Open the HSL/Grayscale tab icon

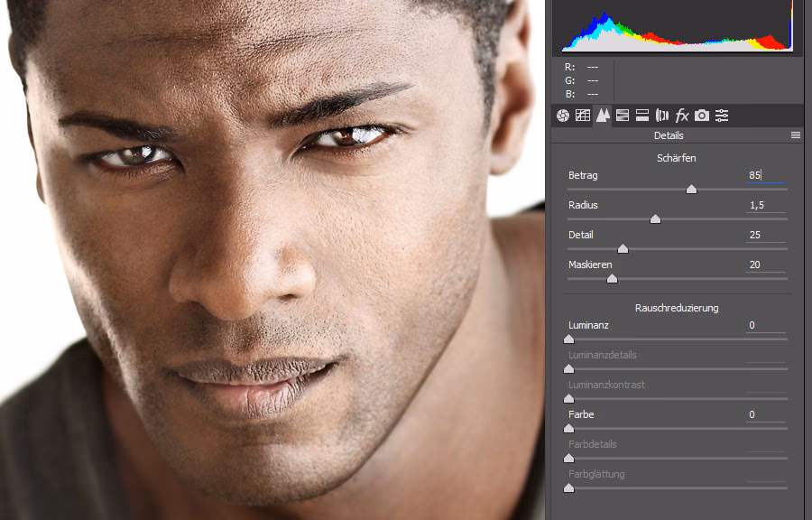point(623,116)
